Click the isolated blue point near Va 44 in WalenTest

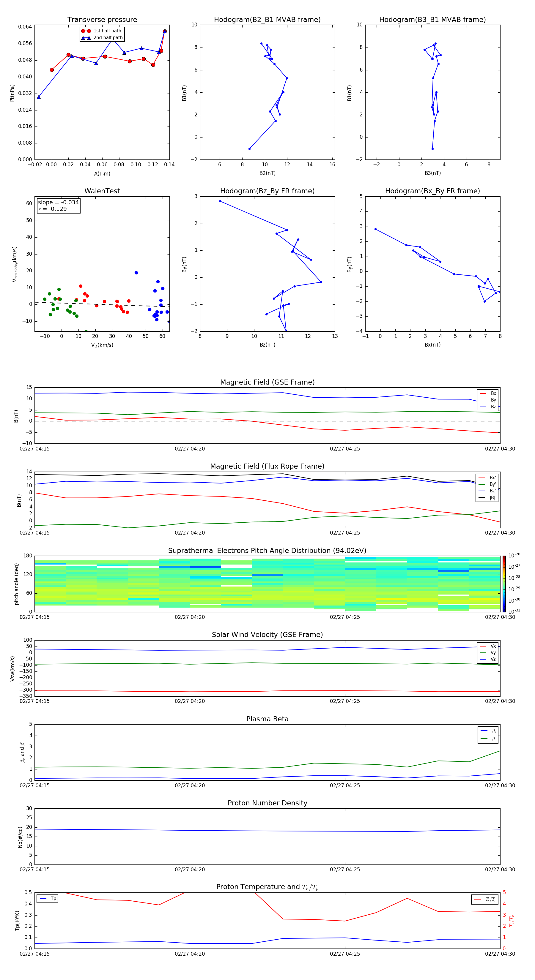136,273
